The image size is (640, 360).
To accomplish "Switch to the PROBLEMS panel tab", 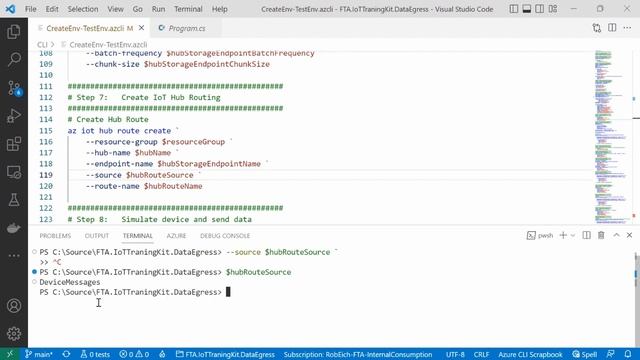I will click(x=55, y=236).
